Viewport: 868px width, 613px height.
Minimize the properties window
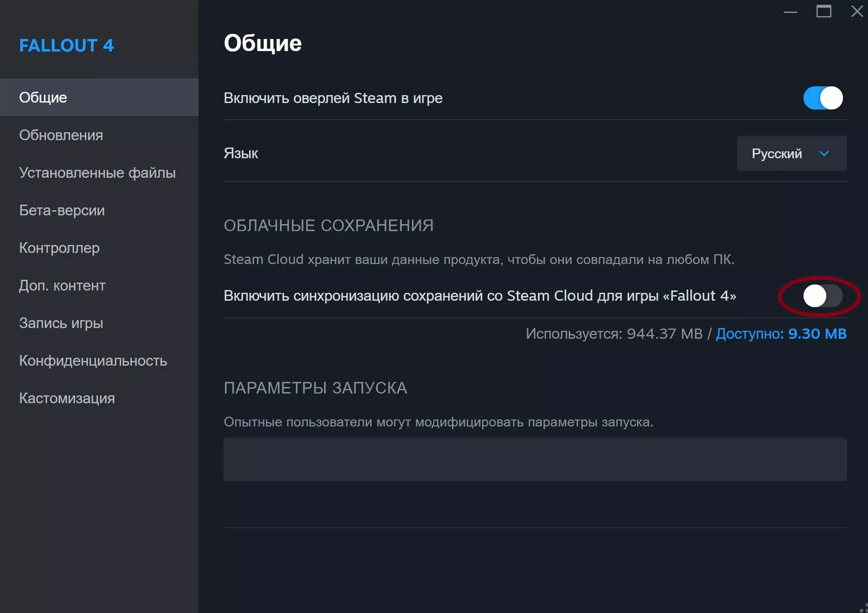[x=790, y=12]
